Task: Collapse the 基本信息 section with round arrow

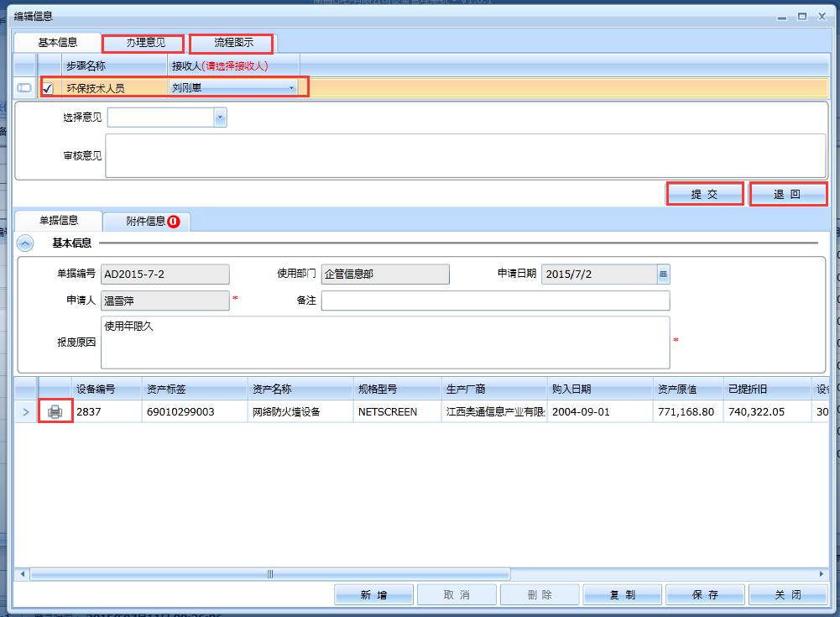Action: [26, 243]
